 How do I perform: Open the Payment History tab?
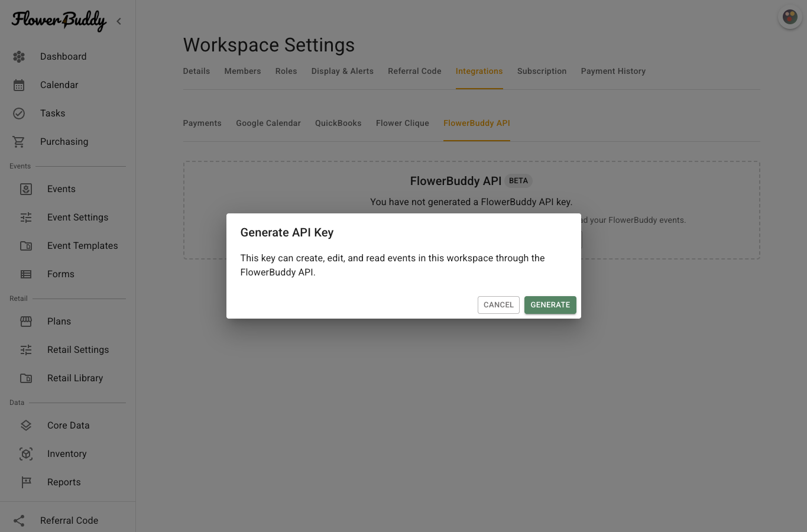pyautogui.click(x=613, y=72)
